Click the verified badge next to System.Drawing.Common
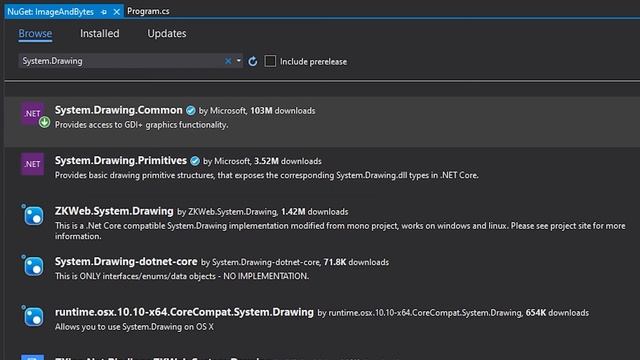Viewport: 640px width, 360px height. click(191, 110)
